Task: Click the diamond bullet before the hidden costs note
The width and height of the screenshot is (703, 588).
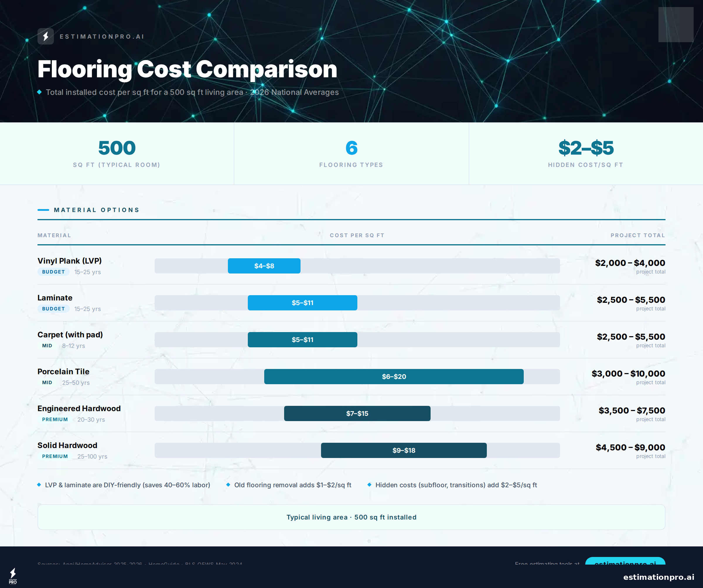Action: pyautogui.click(x=370, y=485)
